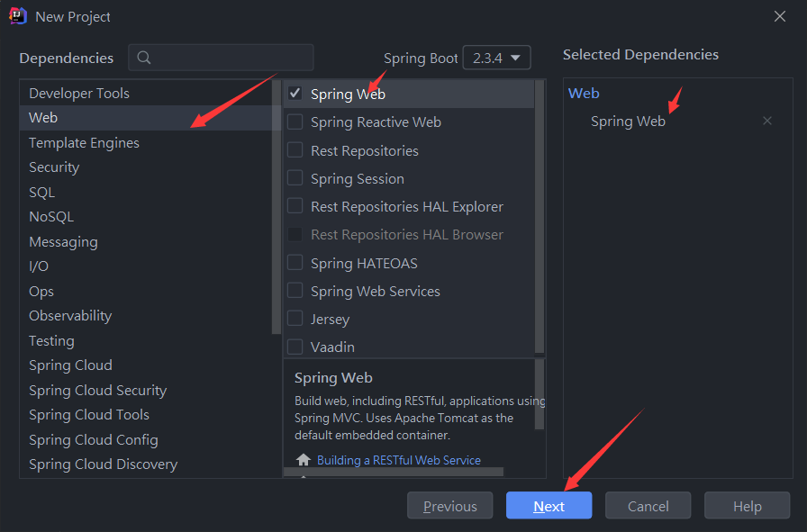The height and width of the screenshot is (532, 807).
Task: Remove Spring Web from selected dependencies
Action: click(x=766, y=121)
